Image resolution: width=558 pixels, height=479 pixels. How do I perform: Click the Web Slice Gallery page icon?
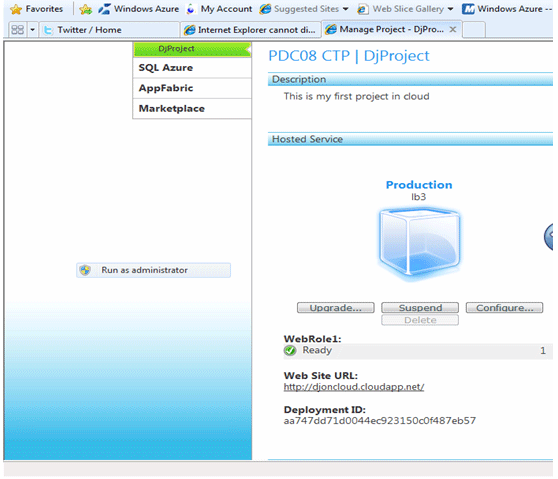tap(362, 9)
